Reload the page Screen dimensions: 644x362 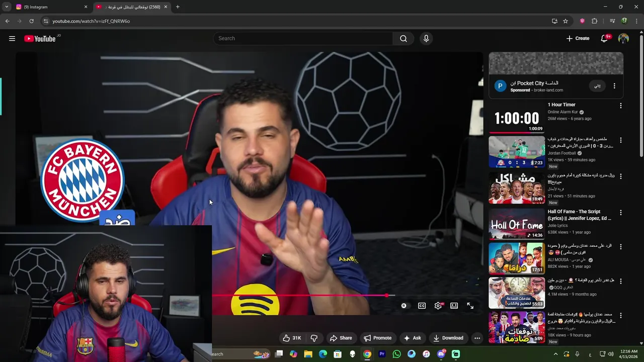31,21
